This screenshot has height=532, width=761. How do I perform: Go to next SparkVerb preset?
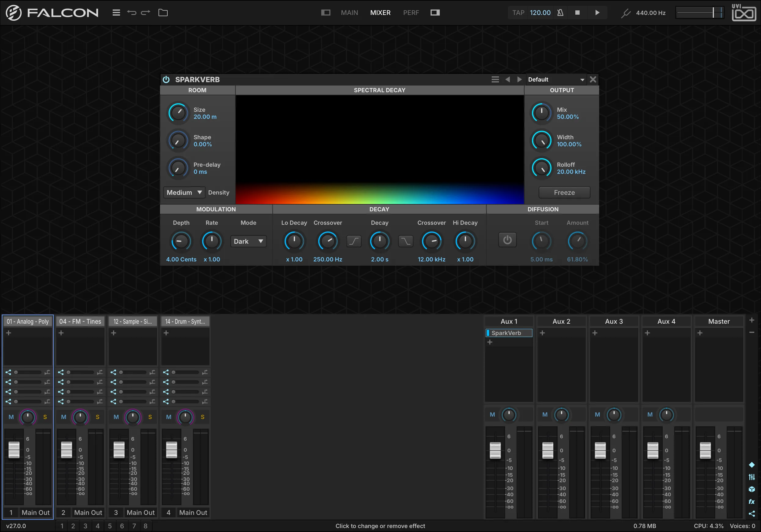pyautogui.click(x=519, y=79)
